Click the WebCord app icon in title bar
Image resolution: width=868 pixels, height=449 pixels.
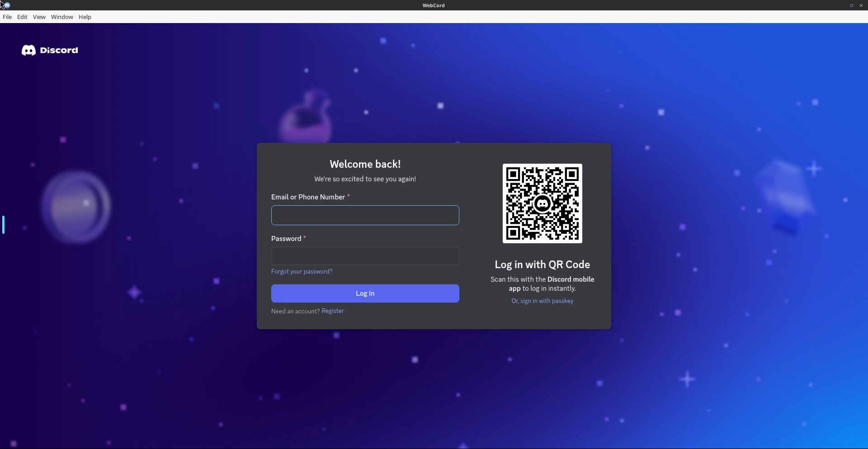click(7, 5)
